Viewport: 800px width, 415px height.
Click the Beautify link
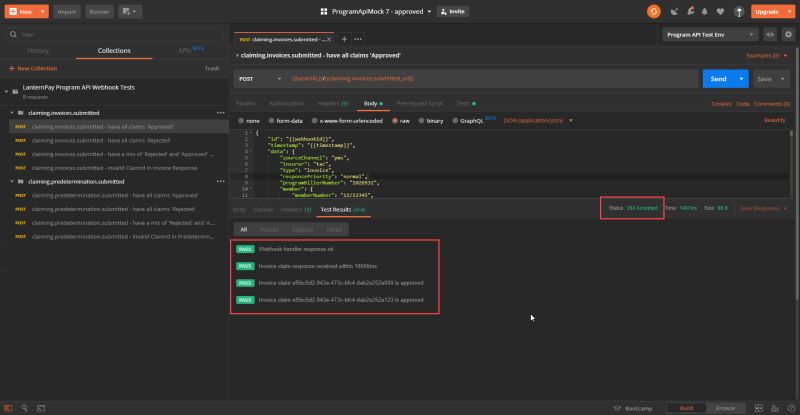(x=774, y=120)
